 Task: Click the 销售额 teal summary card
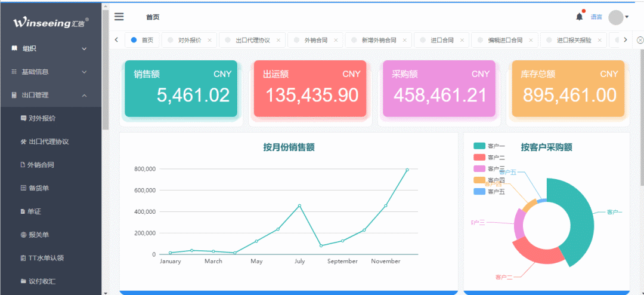pyautogui.click(x=181, y=88)
